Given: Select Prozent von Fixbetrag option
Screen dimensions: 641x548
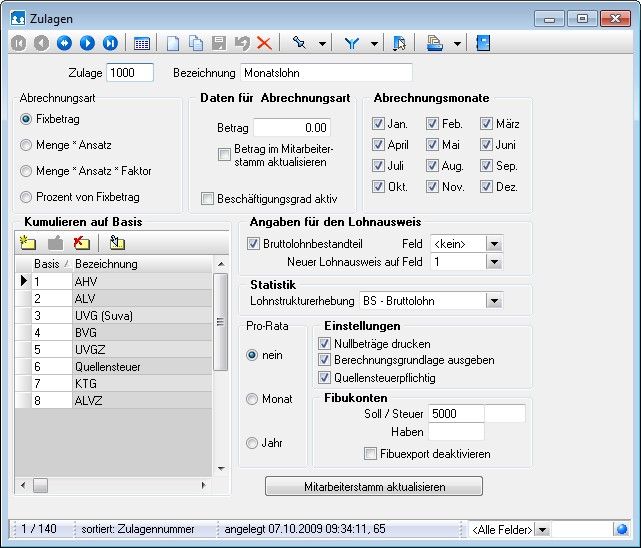Looking at the screenshot, I should (x=26, y=197).
